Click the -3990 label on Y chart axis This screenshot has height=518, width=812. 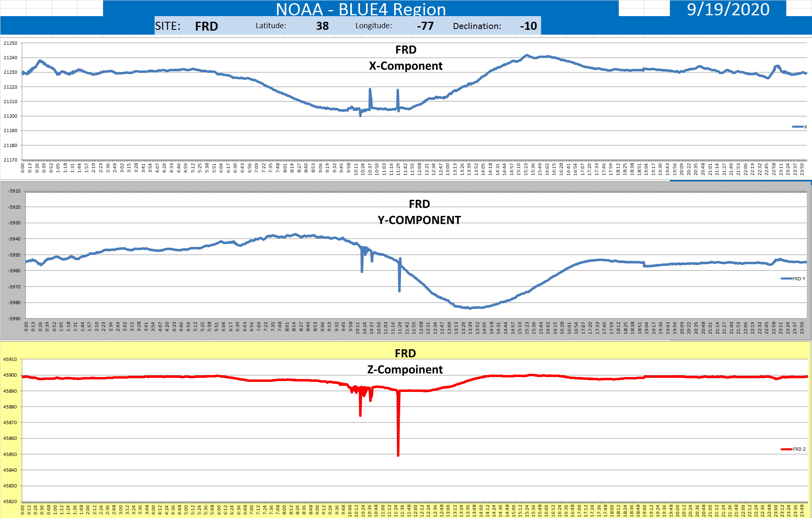[14, 318]
